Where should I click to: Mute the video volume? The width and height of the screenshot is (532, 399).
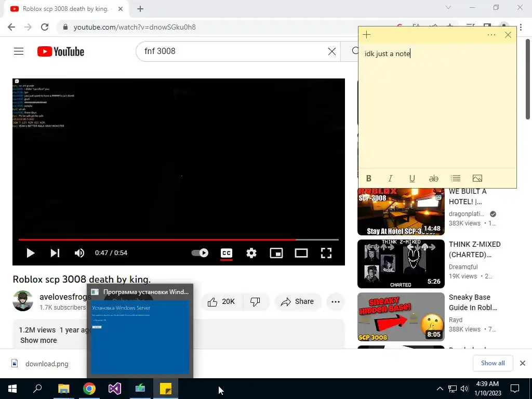click(79, 253)
